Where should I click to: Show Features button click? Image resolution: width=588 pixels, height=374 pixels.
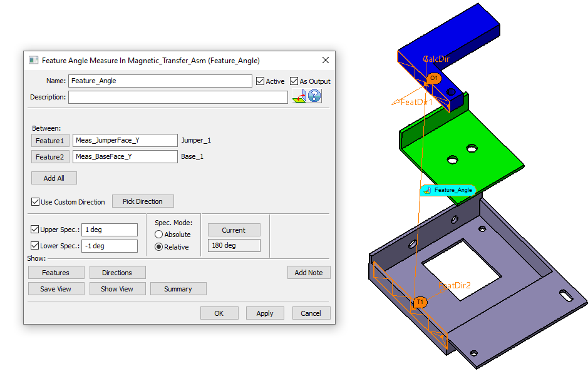point(56,273)
